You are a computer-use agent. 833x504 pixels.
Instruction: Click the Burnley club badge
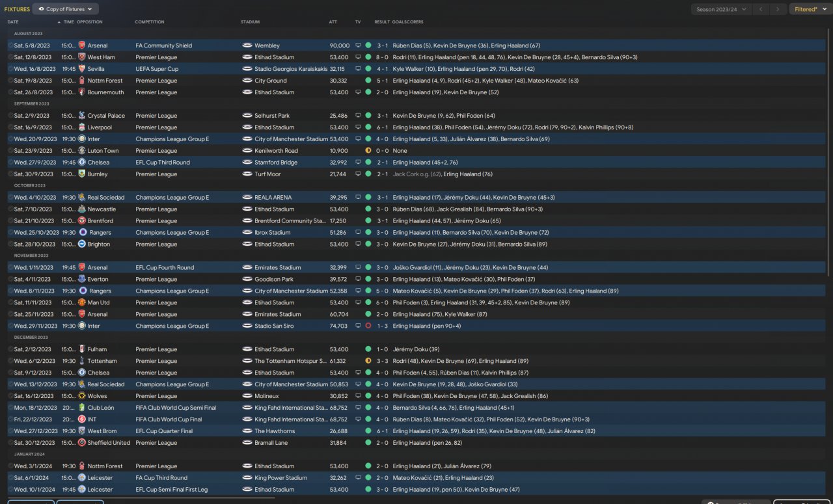[81, 174]
